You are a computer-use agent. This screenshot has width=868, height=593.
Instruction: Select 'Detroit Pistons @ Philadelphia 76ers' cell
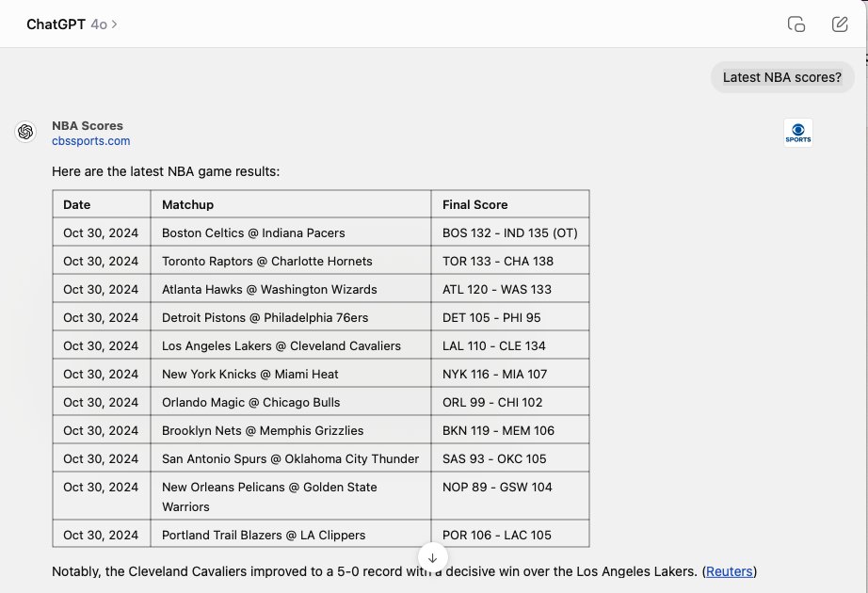click(x=291, y=317)
